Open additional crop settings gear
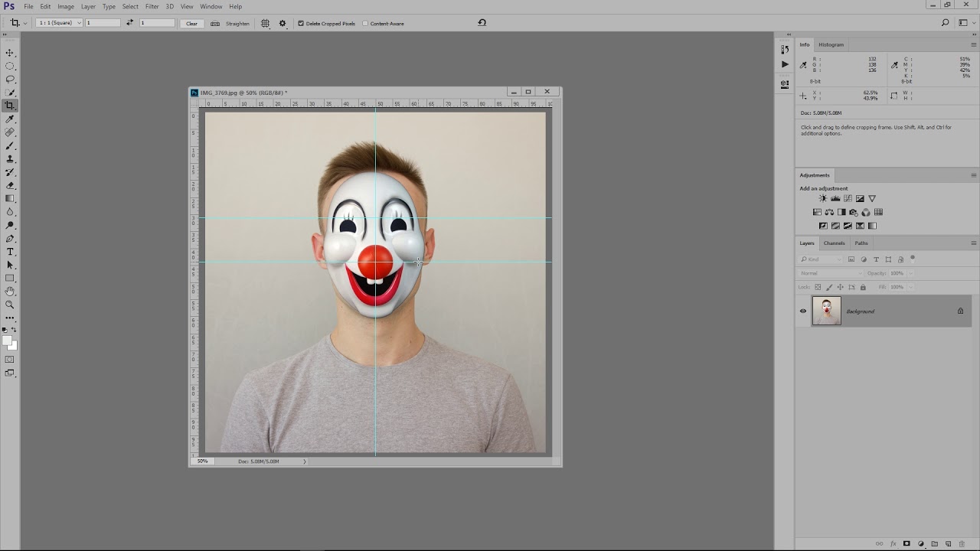Viewport: 980px width, 551px height. 283,23
